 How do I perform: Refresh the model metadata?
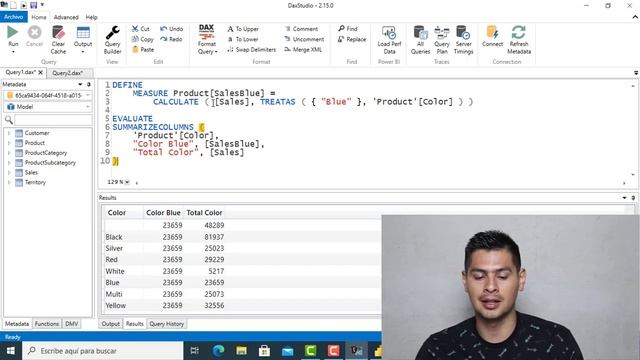519,40
